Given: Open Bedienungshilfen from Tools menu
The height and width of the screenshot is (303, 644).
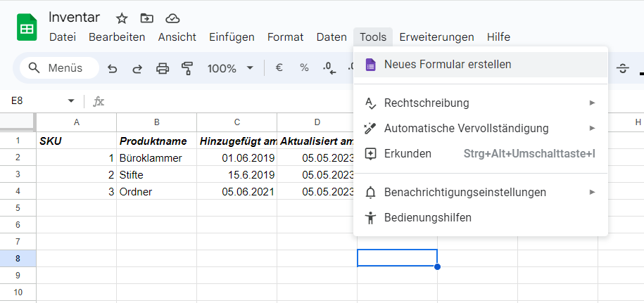Looking at the screenshot, I should [x=428, y=217].
